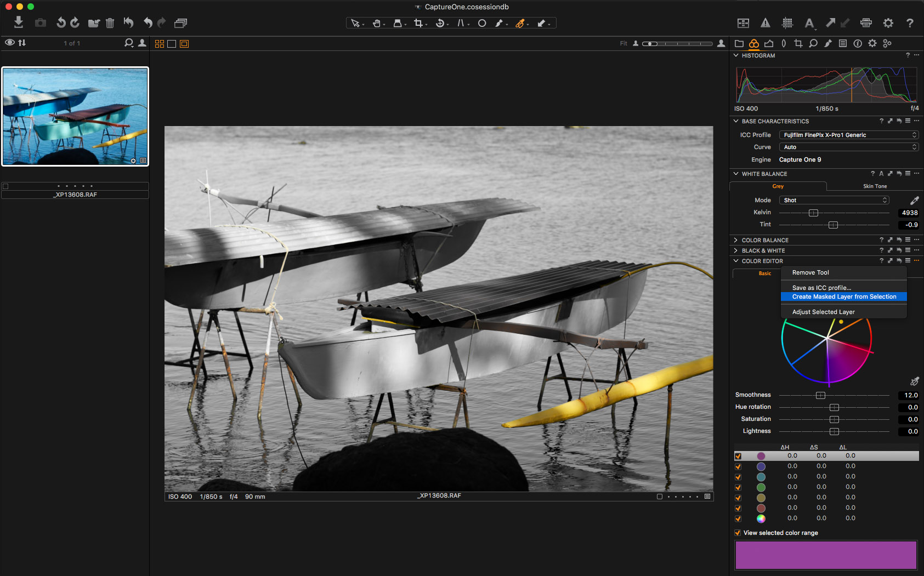Select the Keystone tool
The width and height of the screenshot is (924, 576).
pos(461,23)
